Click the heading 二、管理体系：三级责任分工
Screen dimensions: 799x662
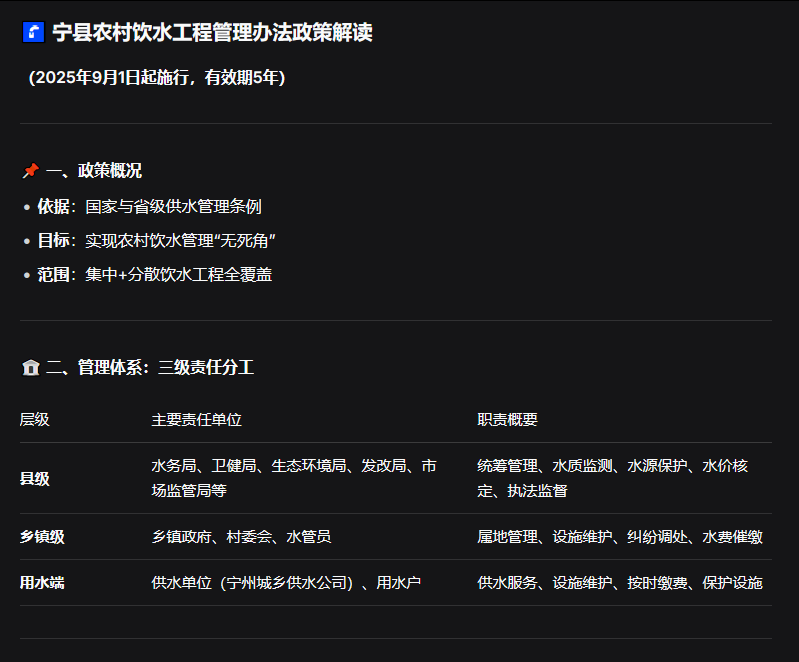click(x=150, y=368)
